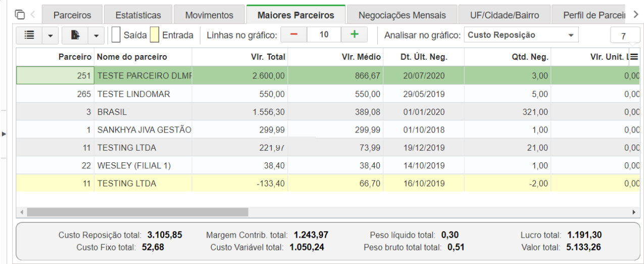Open grid column menu icon
This screenshot has height=264, width=644.
coord(634,57)
